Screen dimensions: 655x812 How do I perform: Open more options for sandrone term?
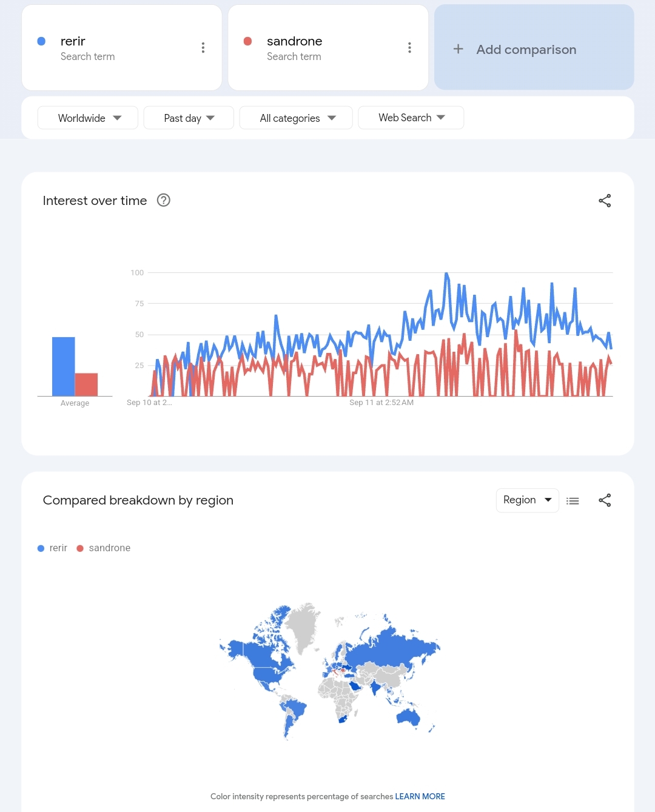click(x=409, y=48)
